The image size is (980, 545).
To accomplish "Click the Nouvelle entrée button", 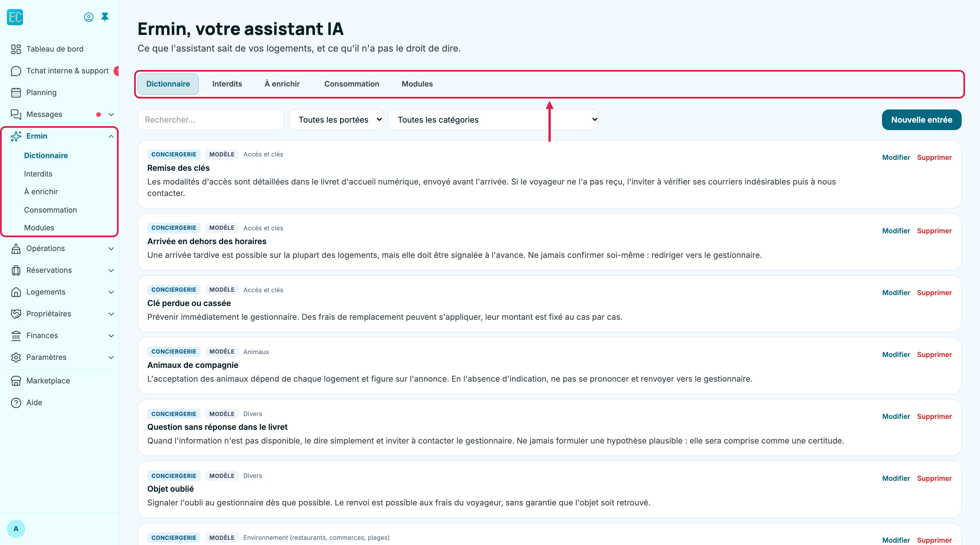I will click(x=922, y=120).
